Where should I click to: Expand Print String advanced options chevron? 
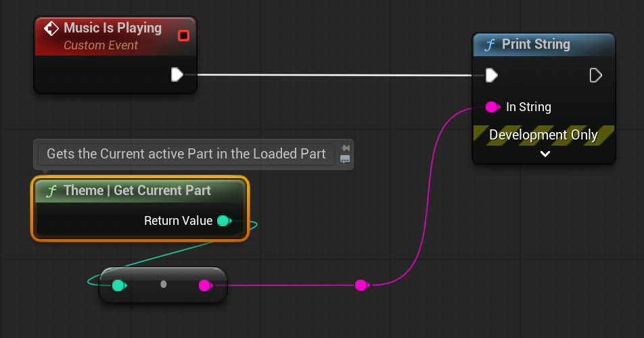(x=545, y=154)
